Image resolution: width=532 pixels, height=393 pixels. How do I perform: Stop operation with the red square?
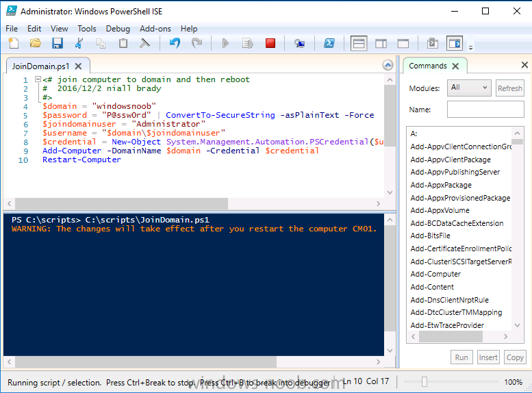(270, 43)
